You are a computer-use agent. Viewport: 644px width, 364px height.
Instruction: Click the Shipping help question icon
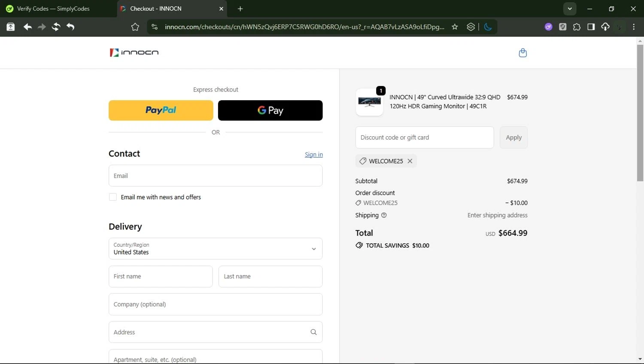click(x=384, y=215)
